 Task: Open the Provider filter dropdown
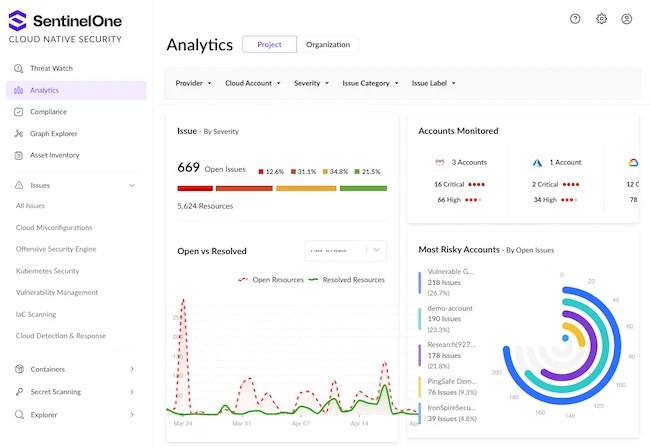pyautogui.click(x=193, y=83)
